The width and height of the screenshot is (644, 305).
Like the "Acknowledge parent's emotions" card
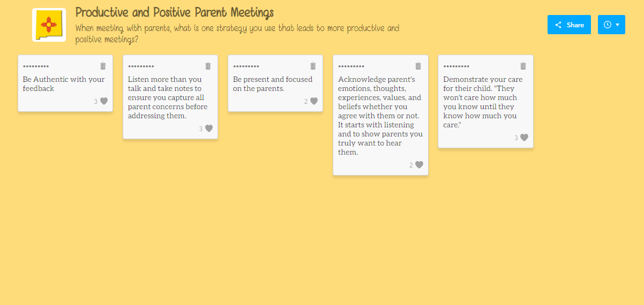click(419, 165)
